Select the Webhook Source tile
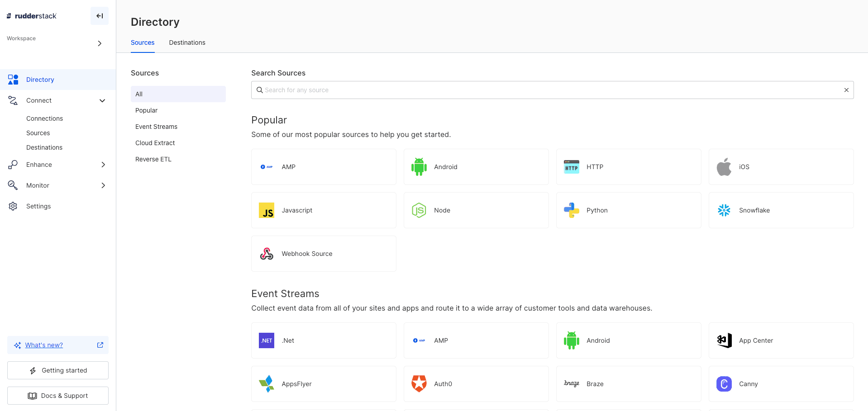Screen dimensions: 868x411 tap(323, 253)
